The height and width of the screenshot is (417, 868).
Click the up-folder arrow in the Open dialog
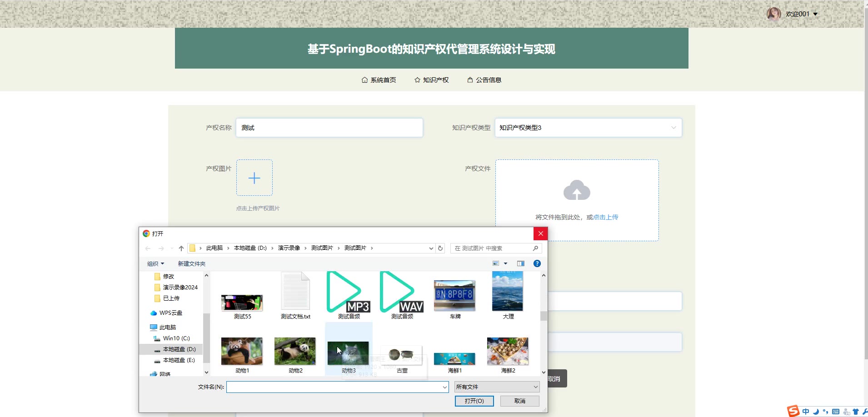point(181,248)
